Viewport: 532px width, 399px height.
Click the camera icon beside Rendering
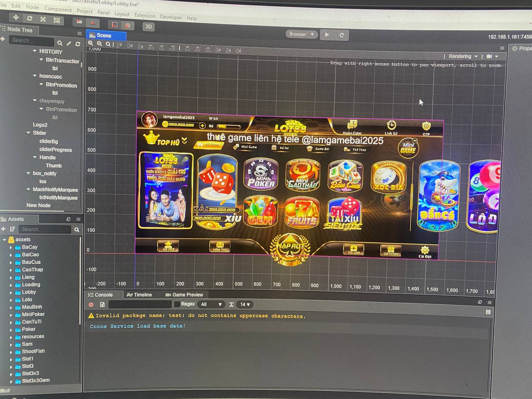pyautogui.click(x=489, y=56)
